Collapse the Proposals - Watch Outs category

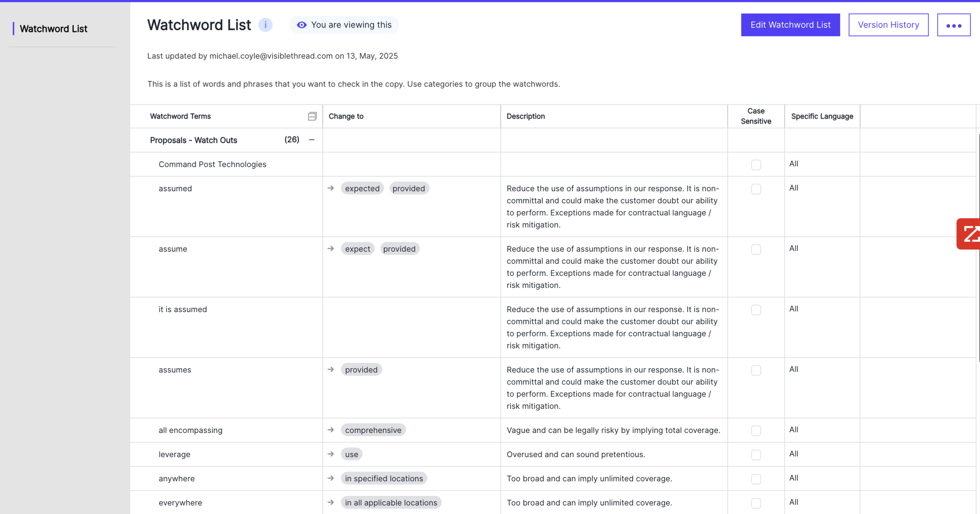coord(312,140)
